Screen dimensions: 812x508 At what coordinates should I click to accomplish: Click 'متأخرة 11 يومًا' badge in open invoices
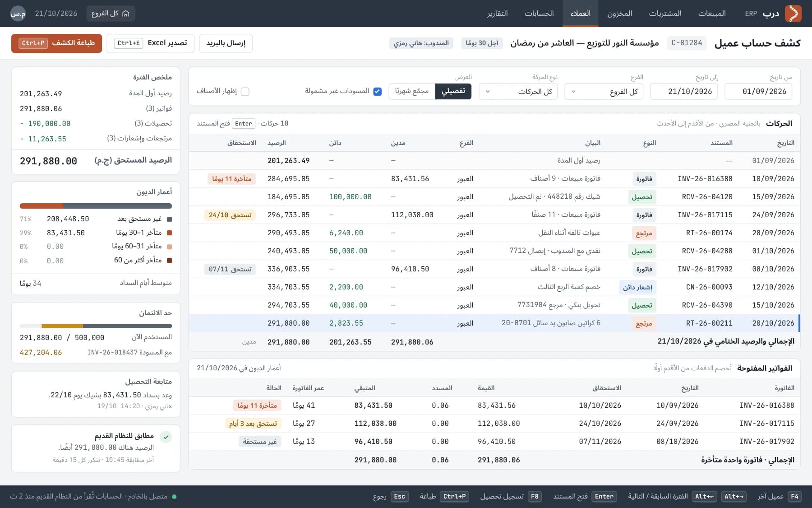257,405
